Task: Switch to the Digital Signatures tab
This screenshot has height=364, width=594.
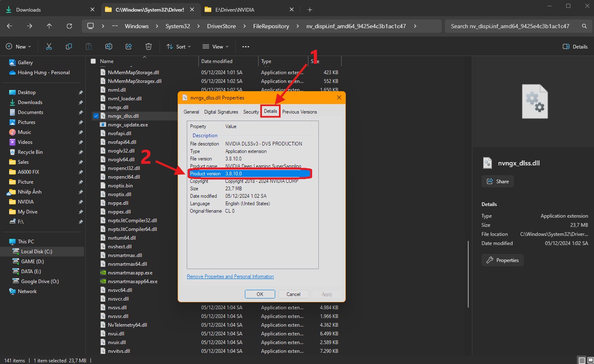Action: point(221,112)
